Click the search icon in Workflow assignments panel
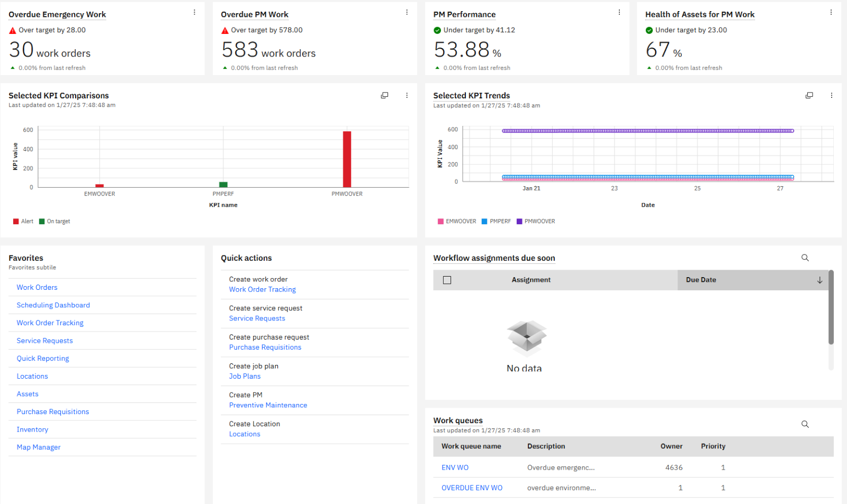This screenshot has height=504, width=847. [805, 258]
